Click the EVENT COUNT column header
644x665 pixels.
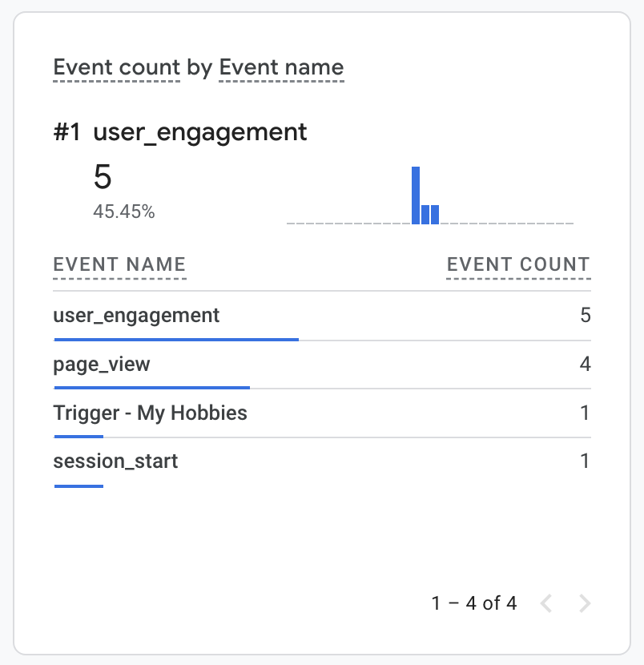[x=518, y=265]
